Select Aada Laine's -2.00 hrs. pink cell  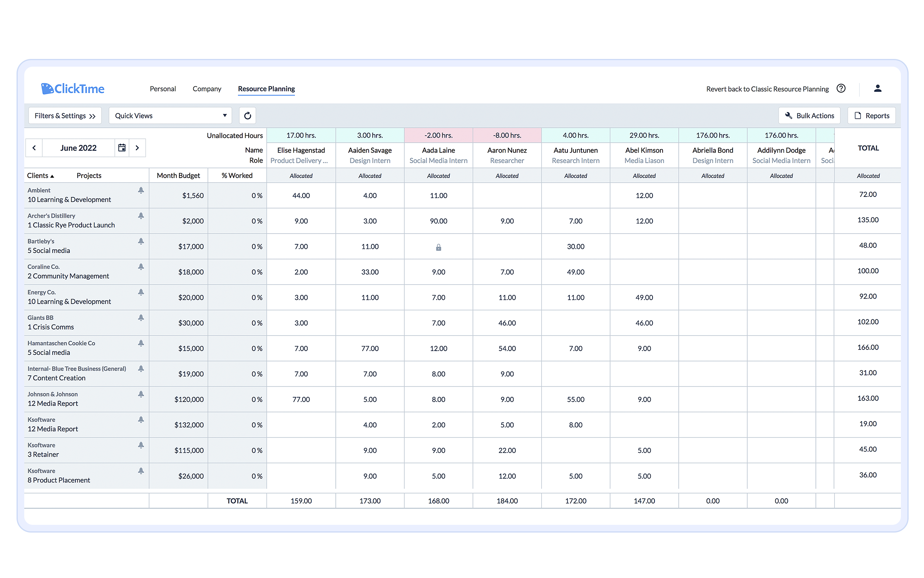point(439,136)
